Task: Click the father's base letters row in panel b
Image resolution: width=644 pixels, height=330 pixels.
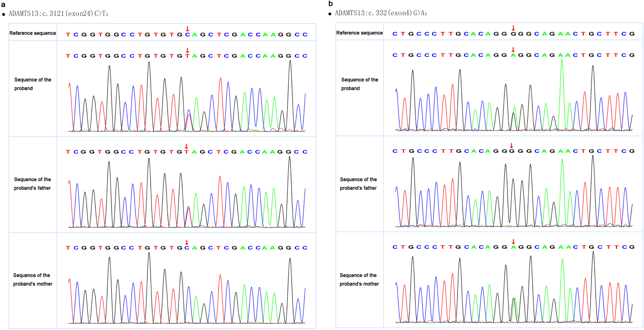Action: (x=513, y=151)
